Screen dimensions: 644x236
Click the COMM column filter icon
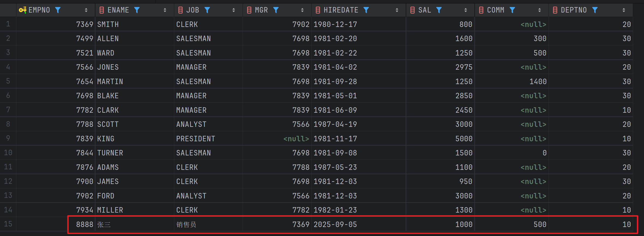coord(512,10)
